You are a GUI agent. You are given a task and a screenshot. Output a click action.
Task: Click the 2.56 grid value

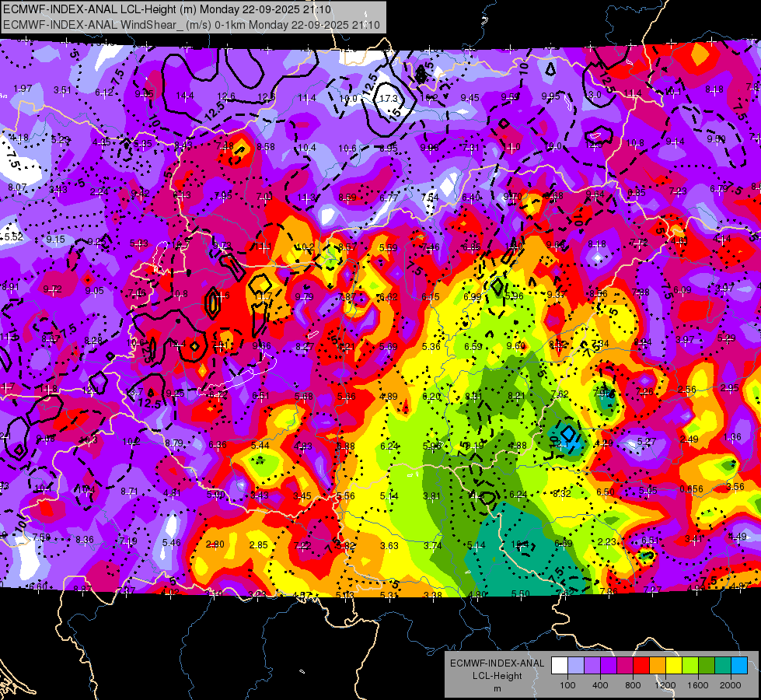click(687, 390)
